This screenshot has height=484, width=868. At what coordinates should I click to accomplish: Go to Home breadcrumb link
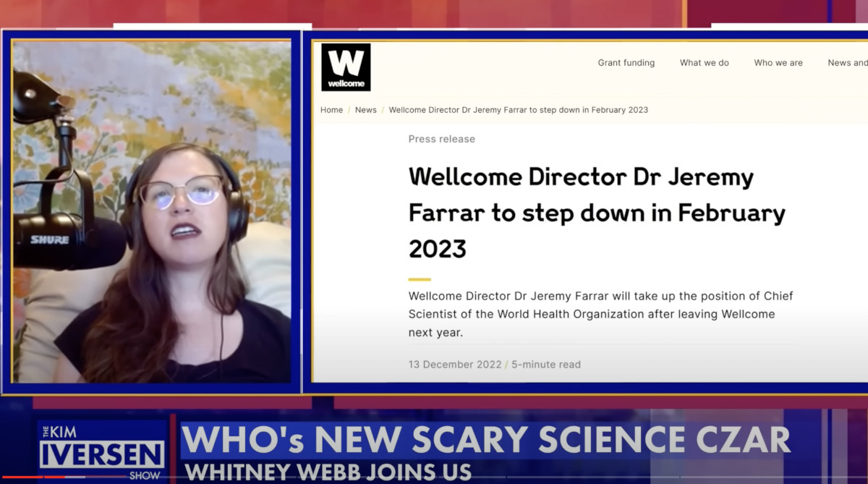coord(332,110)
